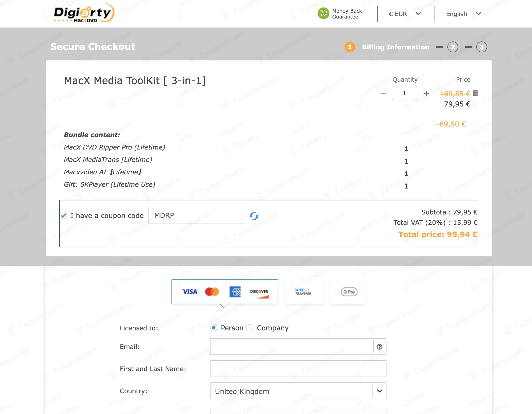Click the quantity input field

point(404,93)
